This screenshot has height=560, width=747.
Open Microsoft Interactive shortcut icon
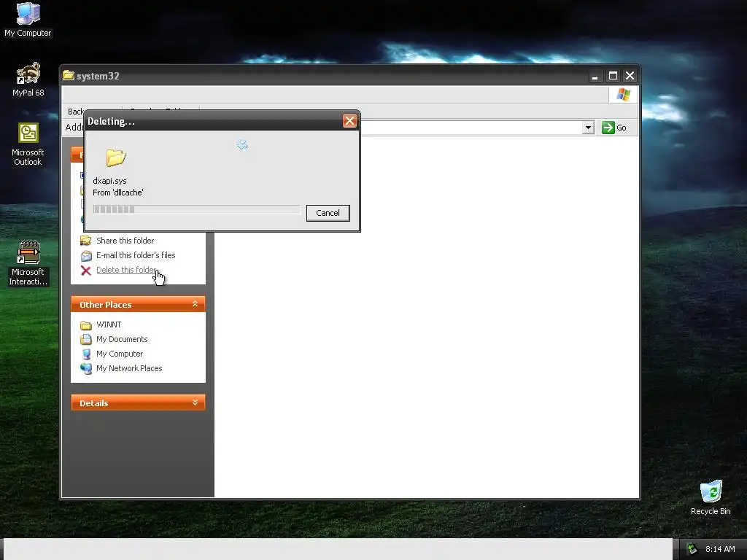[x=28, y=263]
